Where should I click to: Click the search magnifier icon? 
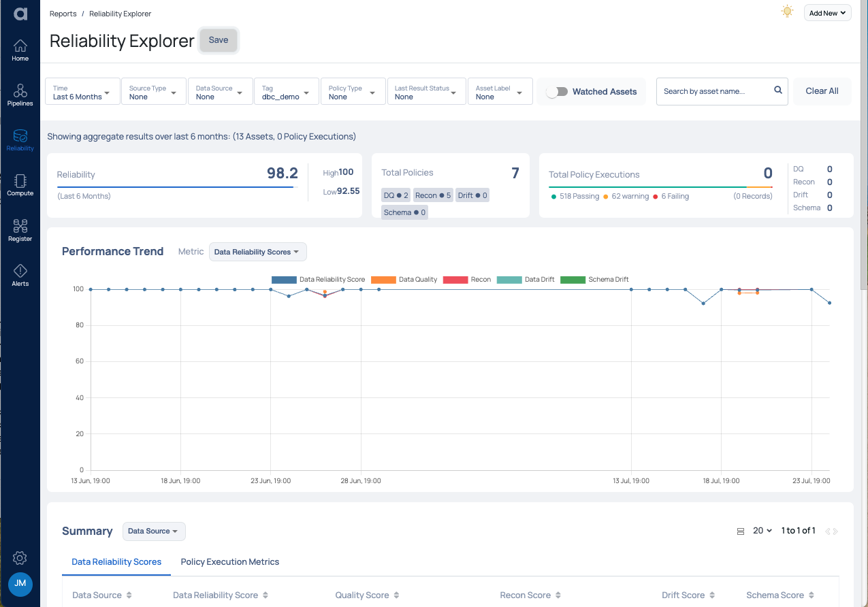pos(778,91)
